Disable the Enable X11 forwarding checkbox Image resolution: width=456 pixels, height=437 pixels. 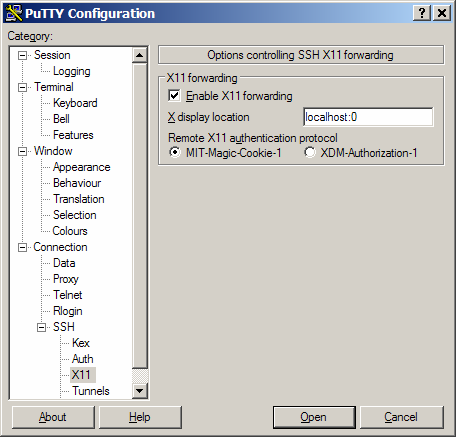tap(174, 96)
